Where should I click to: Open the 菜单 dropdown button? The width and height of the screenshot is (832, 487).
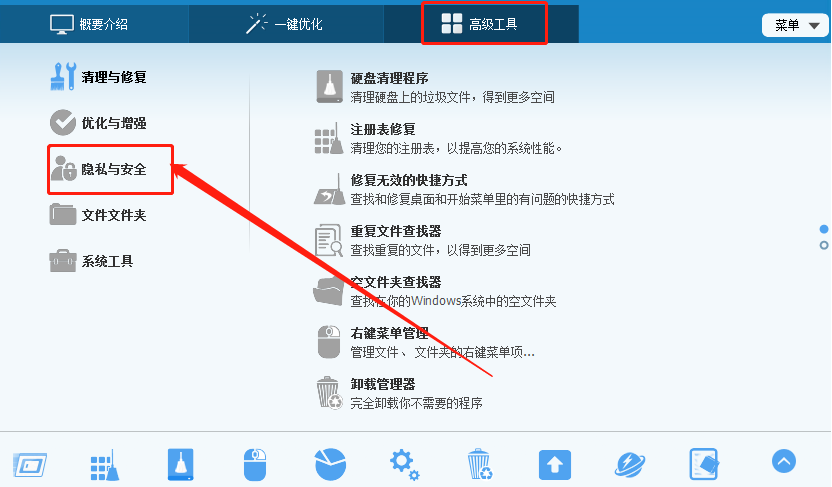[795, 25]
